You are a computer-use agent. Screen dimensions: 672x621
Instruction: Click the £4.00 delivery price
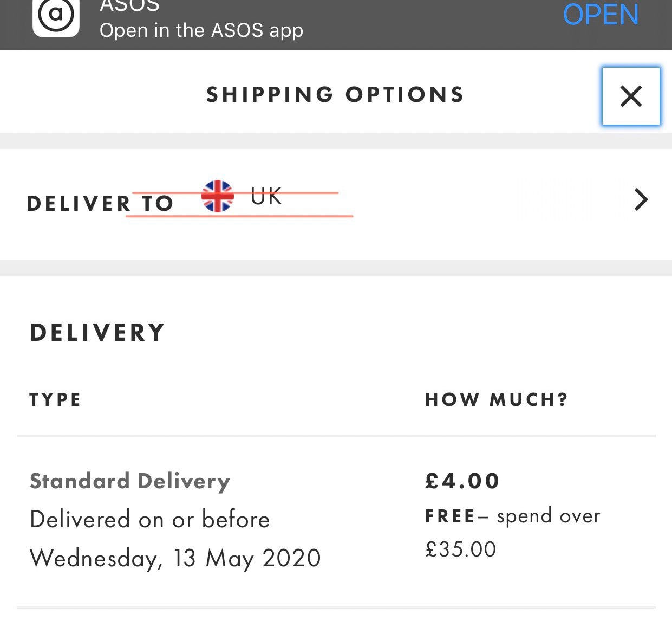click(462, 481)
